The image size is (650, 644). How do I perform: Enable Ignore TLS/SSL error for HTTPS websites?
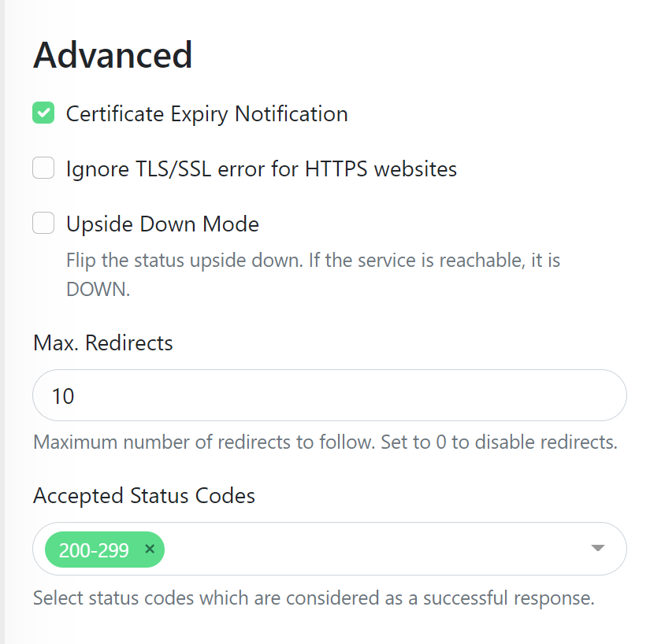pos(43,168)
